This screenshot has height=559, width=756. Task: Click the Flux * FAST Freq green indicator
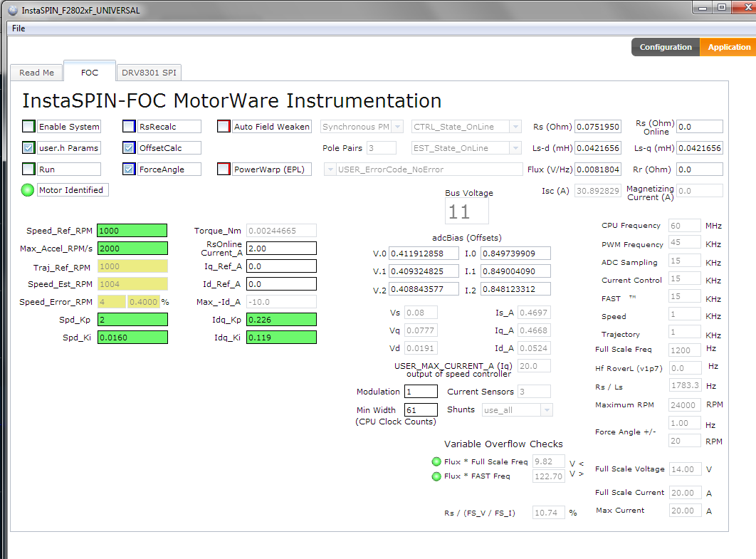pyautogui.click(x=436, y=476)
